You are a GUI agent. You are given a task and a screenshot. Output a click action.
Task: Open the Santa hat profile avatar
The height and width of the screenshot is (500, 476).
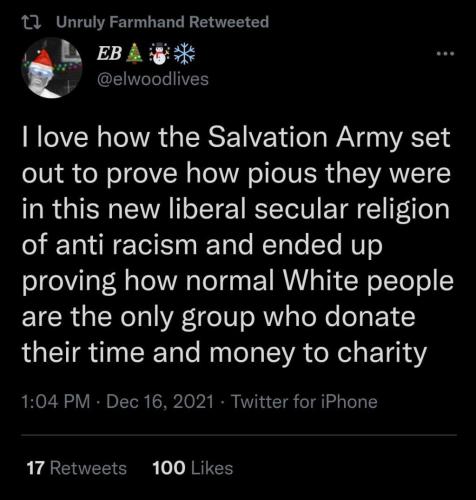point(52,68)
